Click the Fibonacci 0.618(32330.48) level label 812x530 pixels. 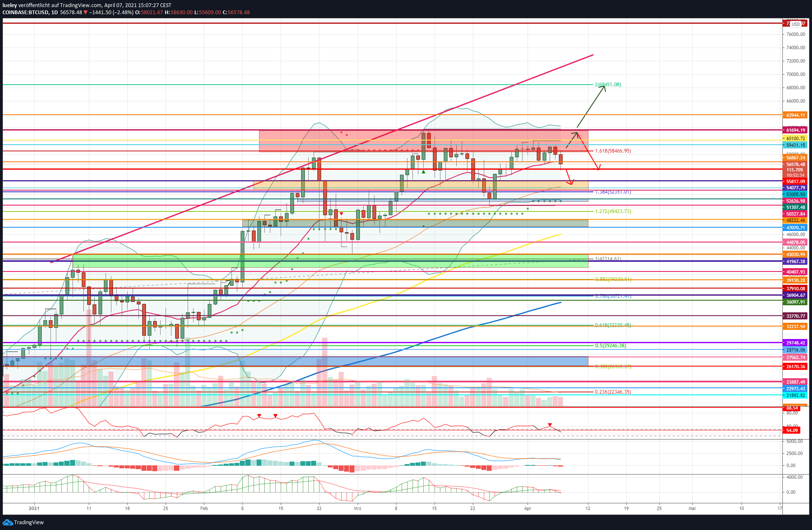[613, 325]
